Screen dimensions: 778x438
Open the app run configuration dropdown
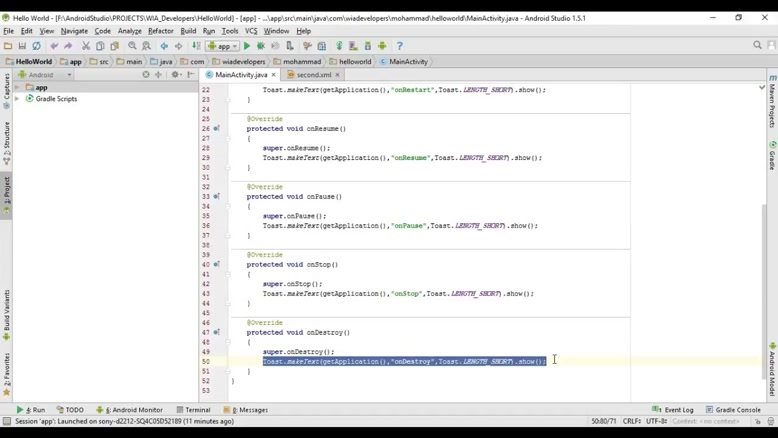pyautogui.click(x=222, y=46)
